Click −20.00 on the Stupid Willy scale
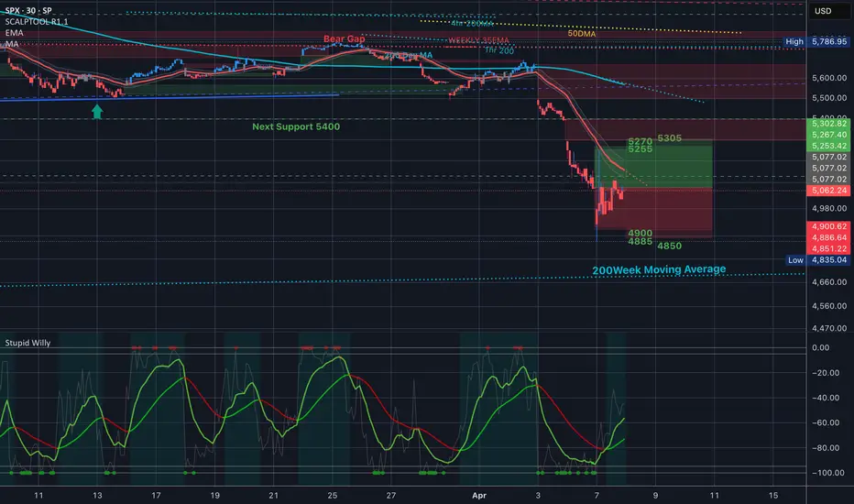854x504 pixels. point(825,373)
